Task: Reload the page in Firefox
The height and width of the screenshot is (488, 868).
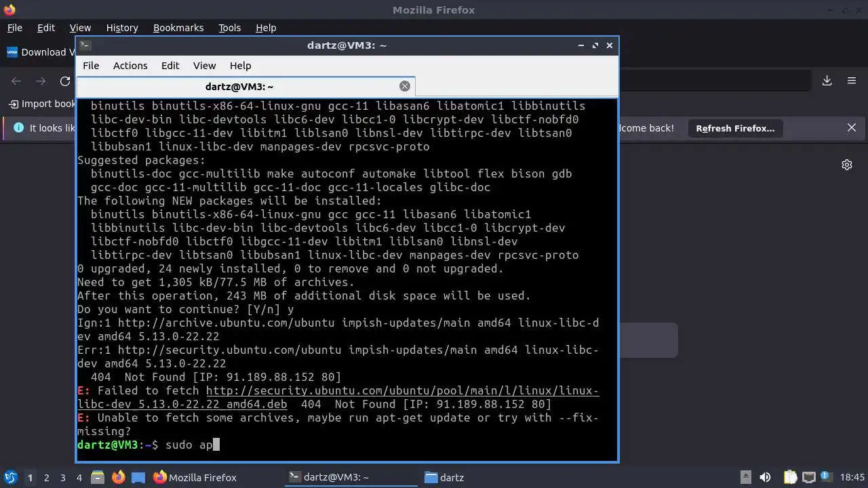Action: click(65, 81)
